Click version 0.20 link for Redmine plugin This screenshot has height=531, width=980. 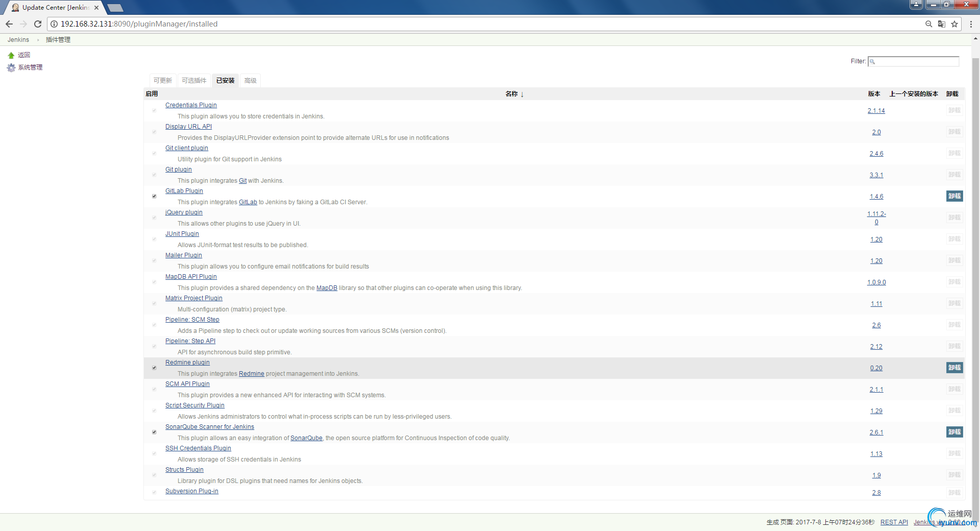876,368
